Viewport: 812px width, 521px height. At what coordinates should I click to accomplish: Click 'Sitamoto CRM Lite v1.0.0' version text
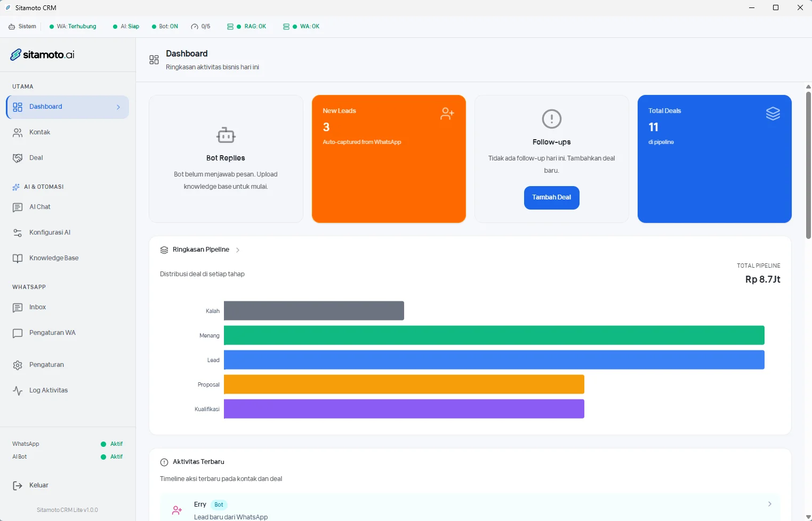pyautogui.click(x=68, y=510)
